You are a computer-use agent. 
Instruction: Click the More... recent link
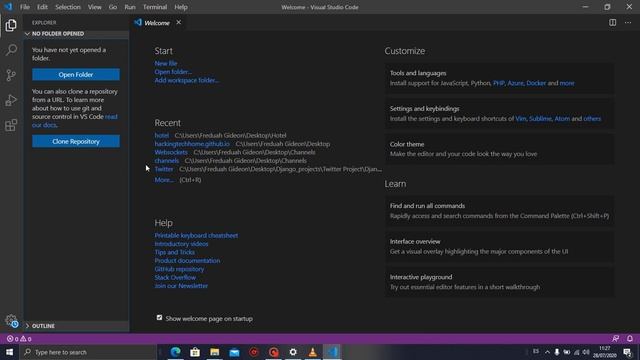[164, 180]
